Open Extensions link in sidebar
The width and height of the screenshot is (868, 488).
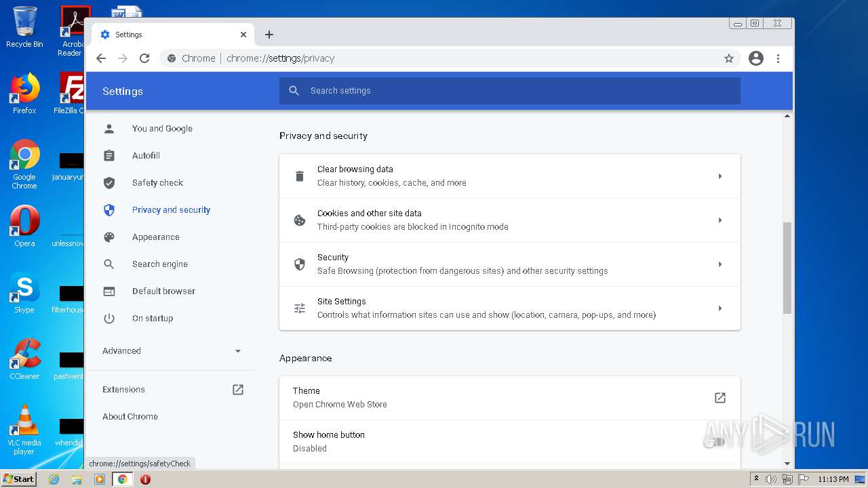[x=123, y=390]
